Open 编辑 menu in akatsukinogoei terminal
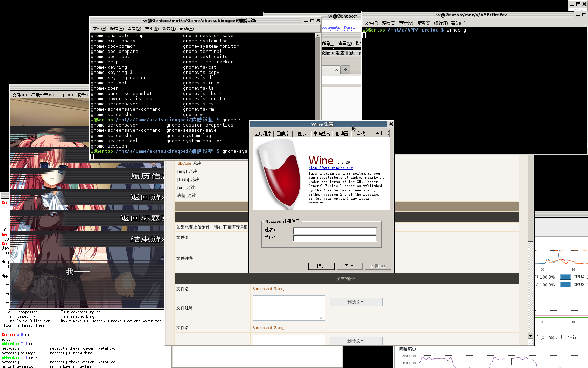588x368 pixels. coord(117,29)
